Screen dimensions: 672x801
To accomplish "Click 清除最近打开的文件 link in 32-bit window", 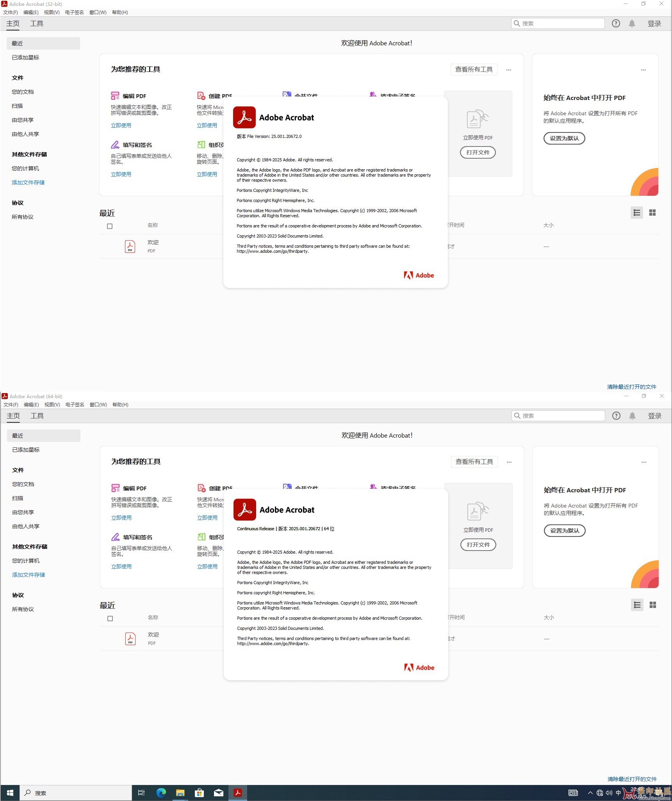I will 631,387.
